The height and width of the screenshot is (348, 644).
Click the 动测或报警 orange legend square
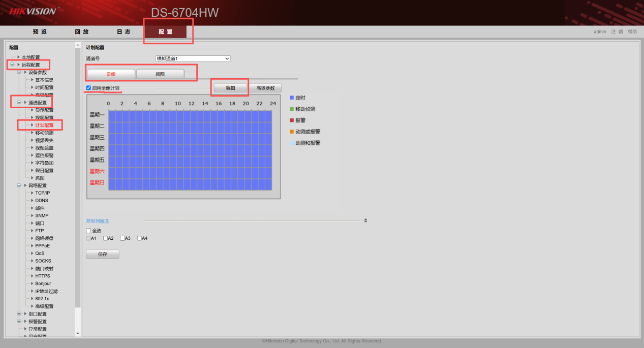[x=292, y=132]
